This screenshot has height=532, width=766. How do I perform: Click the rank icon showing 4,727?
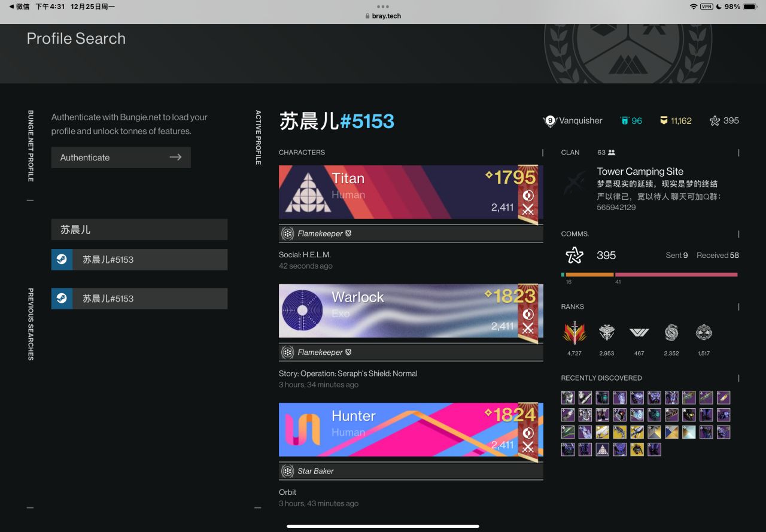574,333
